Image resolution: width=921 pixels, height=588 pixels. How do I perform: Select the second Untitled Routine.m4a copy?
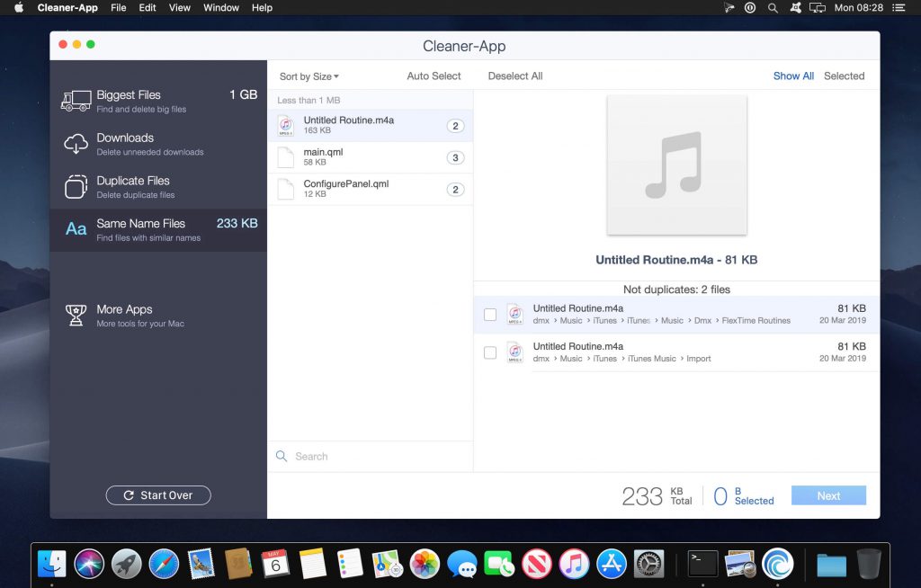pos(490,352)
